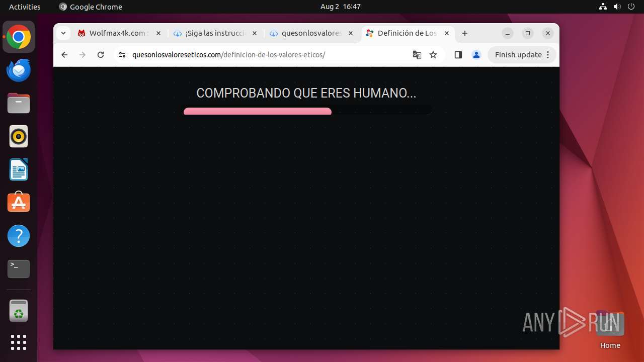Reload the current page
Screen dimensions: 644x362
tap(101, 55)
